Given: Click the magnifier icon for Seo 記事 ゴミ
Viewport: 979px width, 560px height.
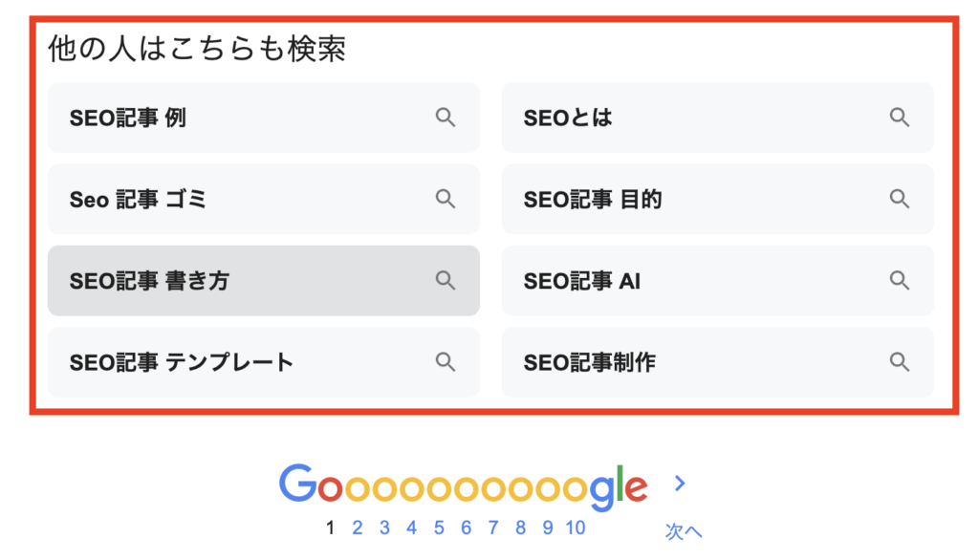Looking at the screenshot, I should click(x=446, y=199).
